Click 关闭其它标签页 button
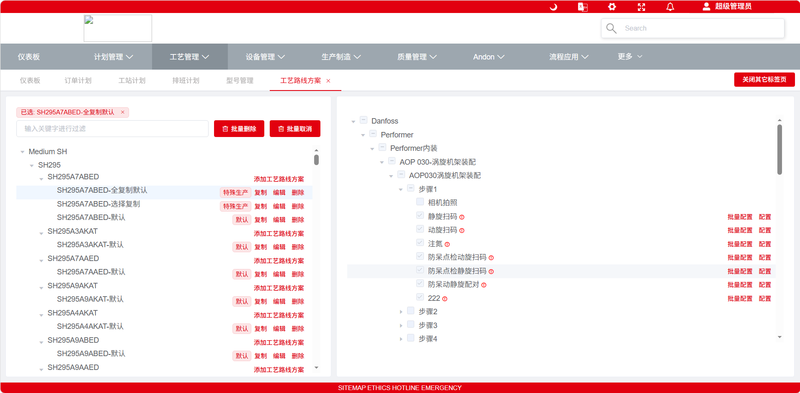Viewport: 800px width, 393px height. (764, 80)
